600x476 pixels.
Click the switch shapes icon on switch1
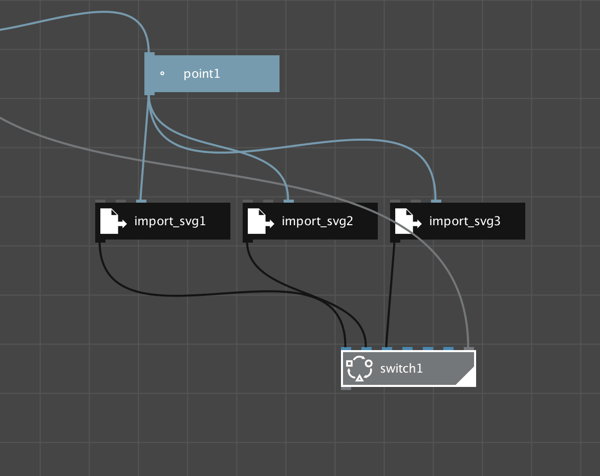pyautogui.click(x=359, y=368)
